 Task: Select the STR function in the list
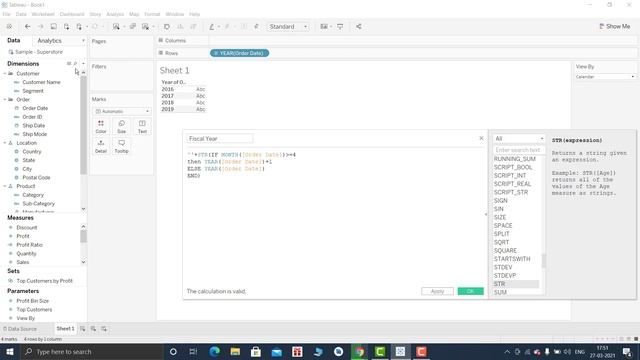click(x=516, y=284)
